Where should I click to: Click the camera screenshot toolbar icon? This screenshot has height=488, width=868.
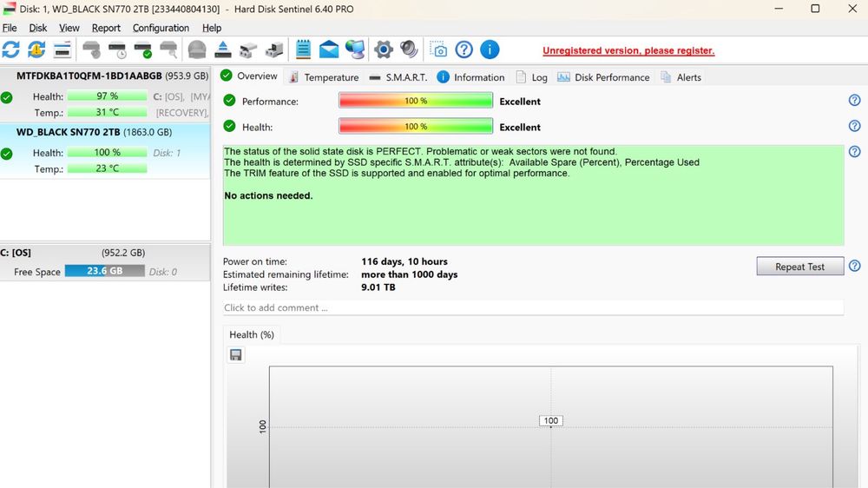pyautogui.click(x=438, y=49)
